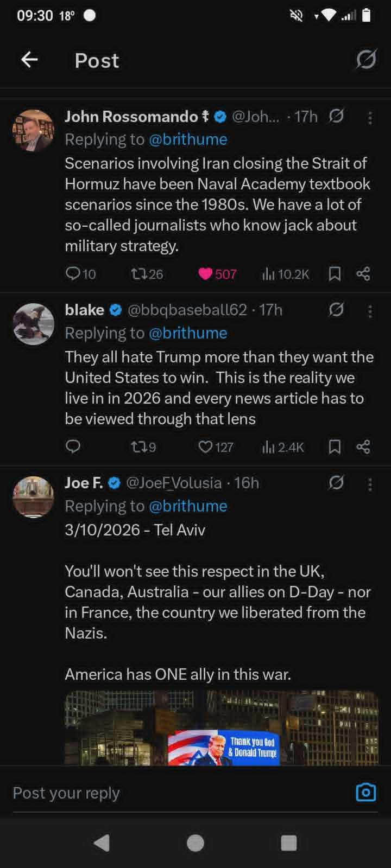391x868 pixels.
Task: Unlike John Rossomando's post with 507 likes
Action: (205, 274)
